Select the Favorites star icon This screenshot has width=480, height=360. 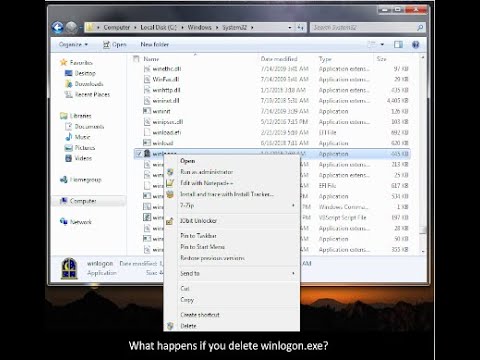tap(63, 62)
